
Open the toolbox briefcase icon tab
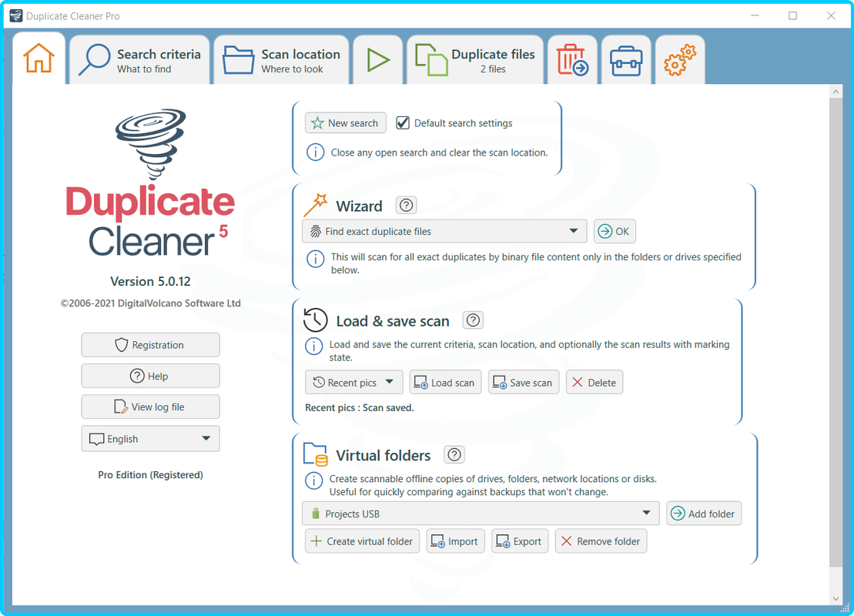point(626,61)
